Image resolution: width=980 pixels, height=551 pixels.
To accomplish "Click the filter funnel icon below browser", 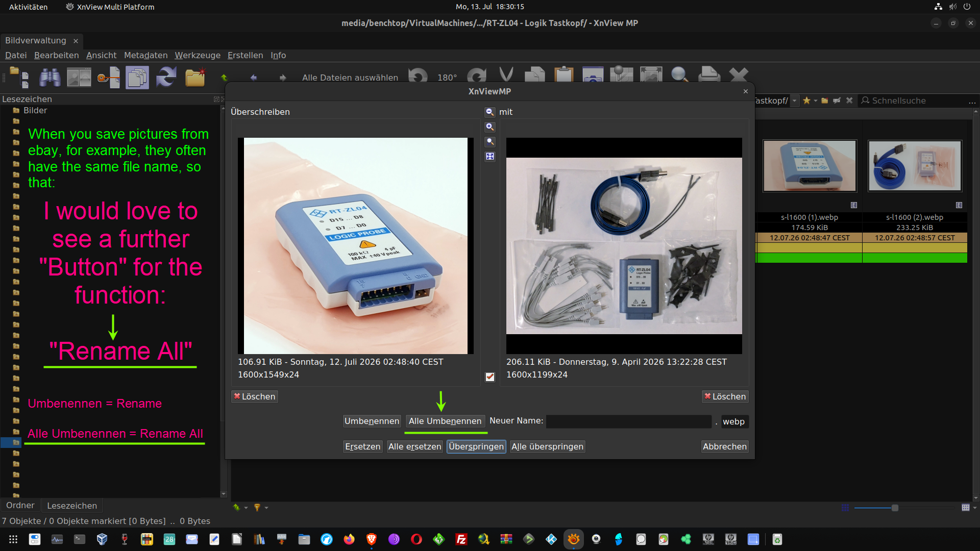I will tap(257, 508).
